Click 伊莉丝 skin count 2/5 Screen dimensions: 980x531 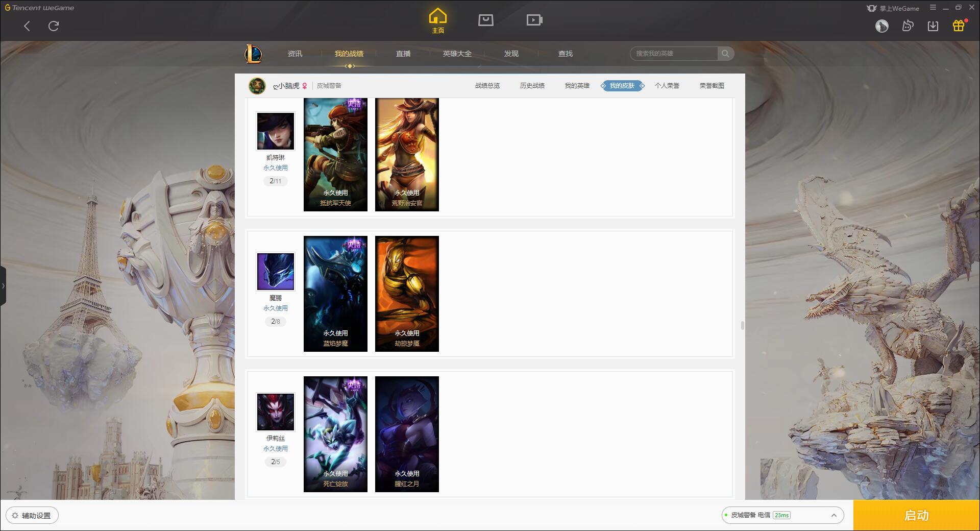pyautogui.click(x=276, y=462)
